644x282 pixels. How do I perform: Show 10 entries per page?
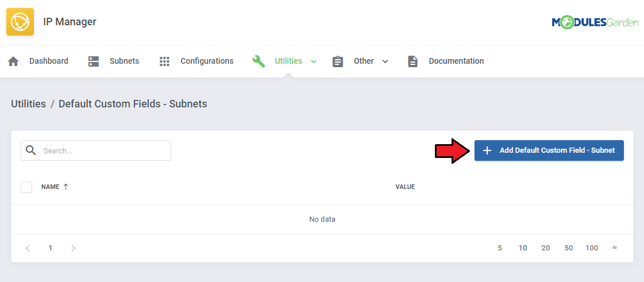tap(523, 248)
